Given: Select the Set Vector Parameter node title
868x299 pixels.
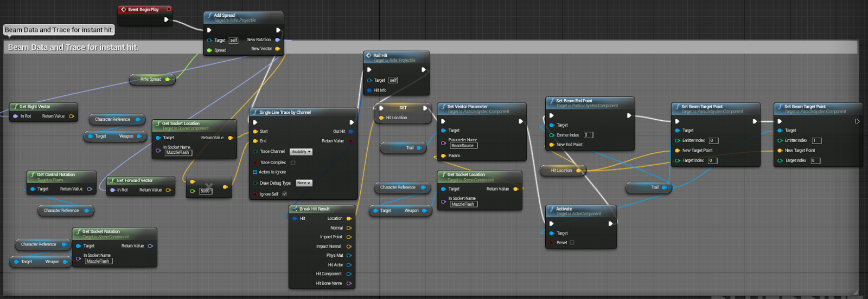Looking at the screenshot, I should point(468,107).
